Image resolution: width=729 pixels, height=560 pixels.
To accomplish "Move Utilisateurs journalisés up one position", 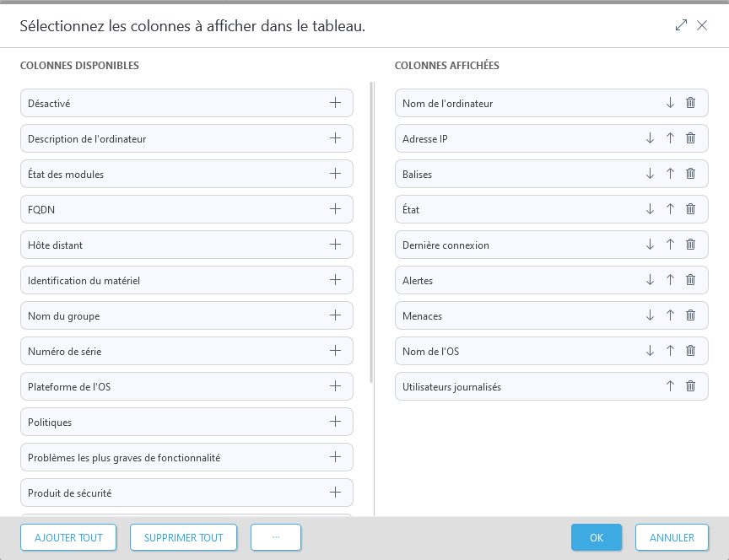I will pos(670,386).
